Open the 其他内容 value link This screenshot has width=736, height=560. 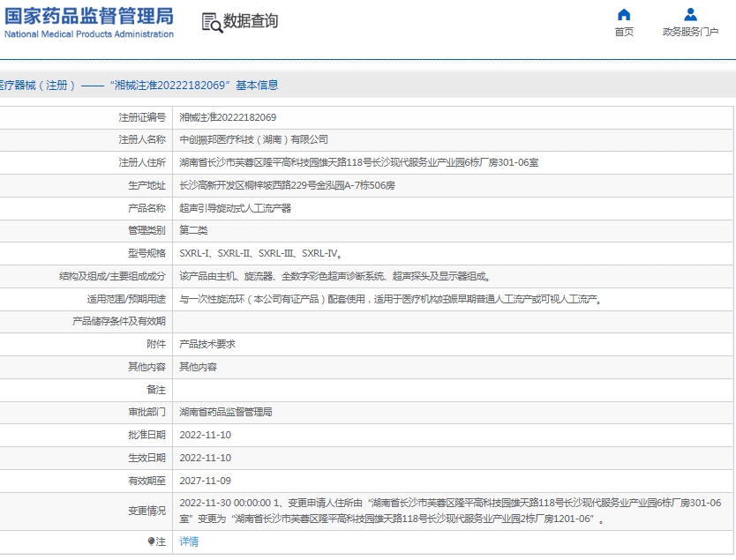point(198,367)
